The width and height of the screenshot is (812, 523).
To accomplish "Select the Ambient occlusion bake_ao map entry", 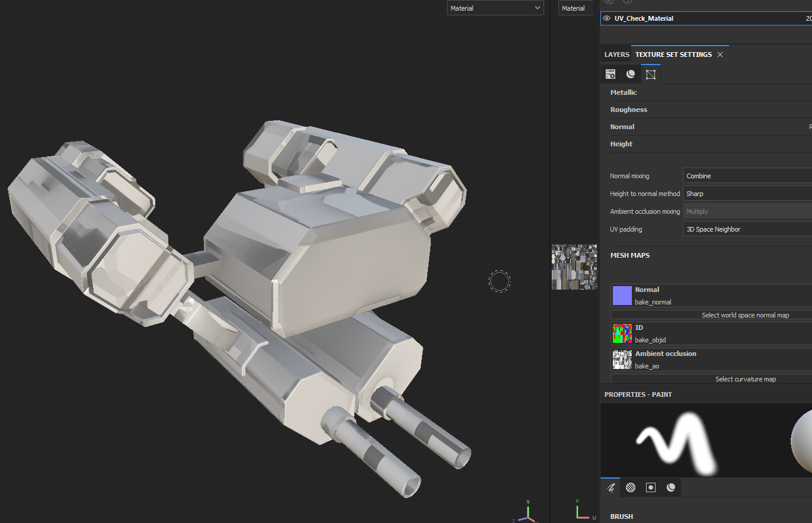I will pyautogui.click(x=665, y=360).
